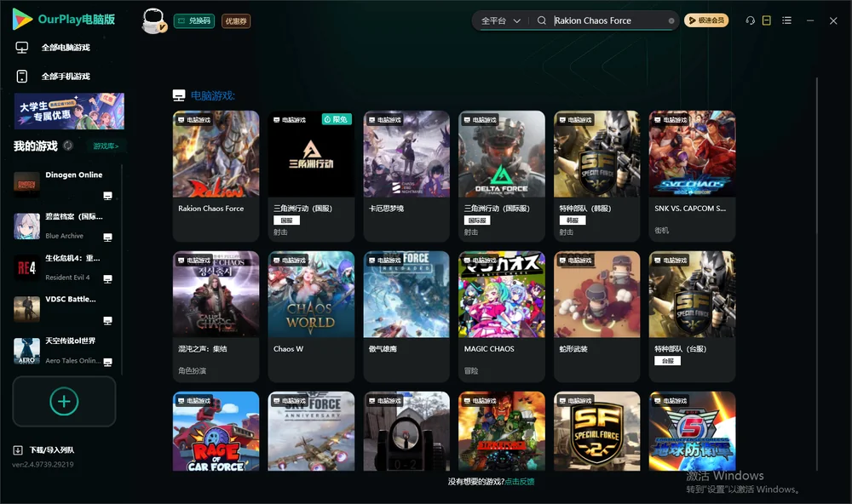Open the 极速会员 membership button
This screenshot has height=504, width=852.
pyautogui.click(x=705, y=20)
